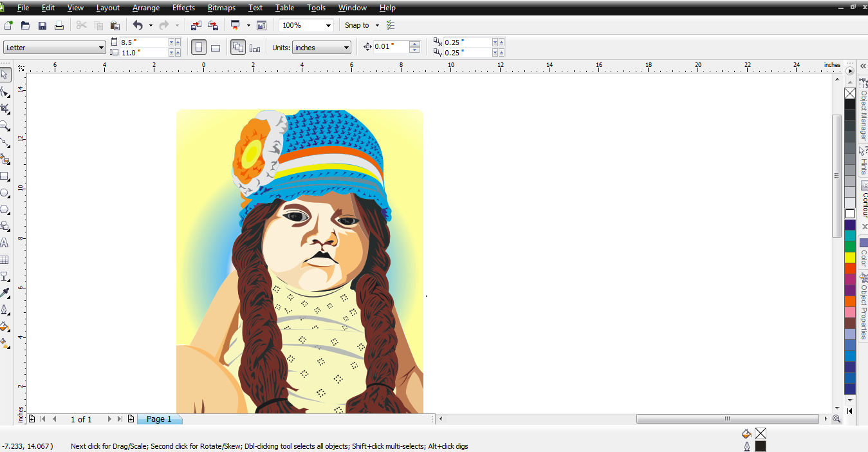Select the Rectangle tool

6,176
